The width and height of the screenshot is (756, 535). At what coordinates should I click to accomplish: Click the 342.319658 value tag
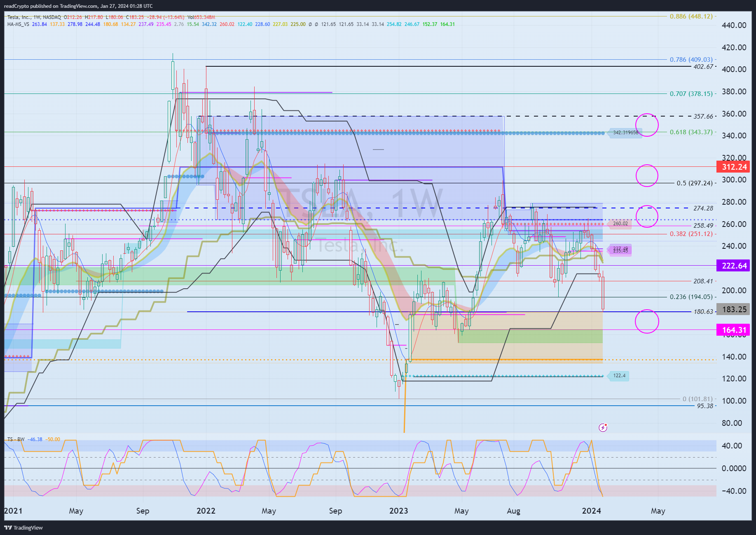click(625, 133)
